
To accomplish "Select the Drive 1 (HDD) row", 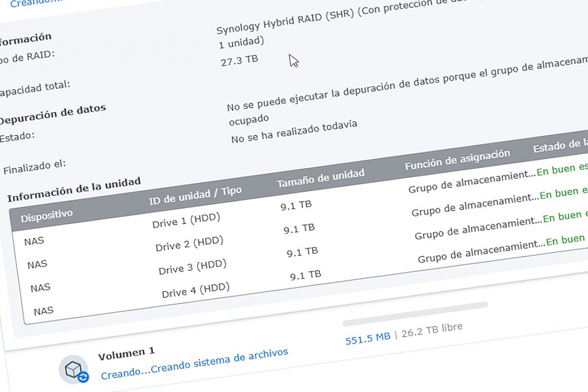I will coord(186,220).
